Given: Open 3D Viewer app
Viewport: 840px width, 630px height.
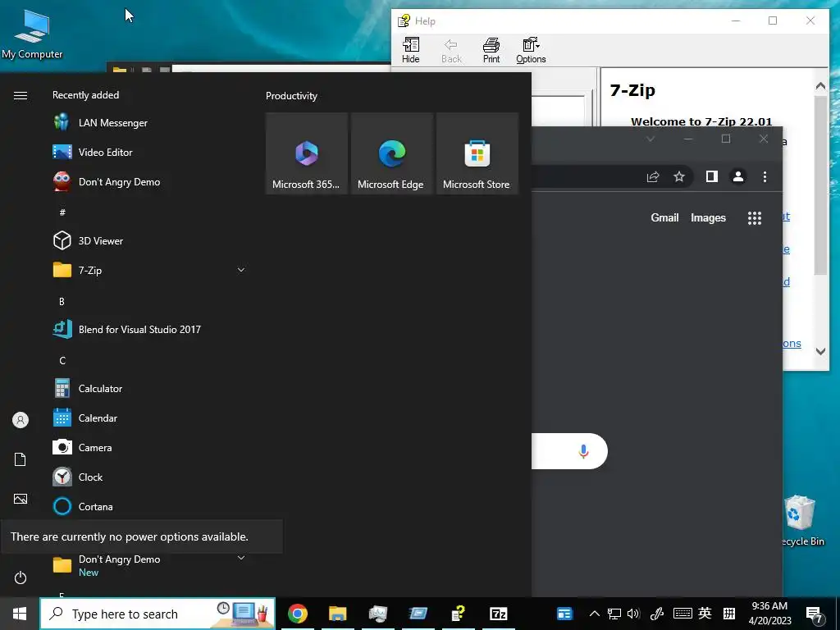Looking at the screenshot, I should [x=150, y=240].
